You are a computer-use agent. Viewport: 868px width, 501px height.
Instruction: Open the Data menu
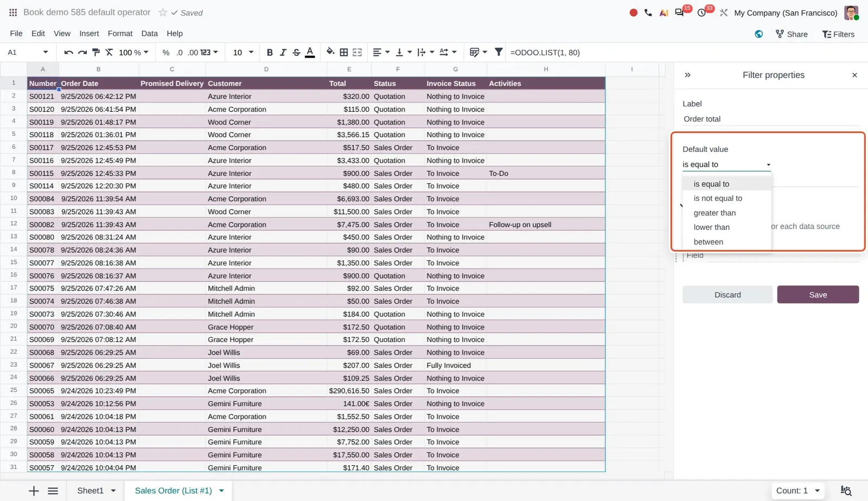click(x=149, y=34)
